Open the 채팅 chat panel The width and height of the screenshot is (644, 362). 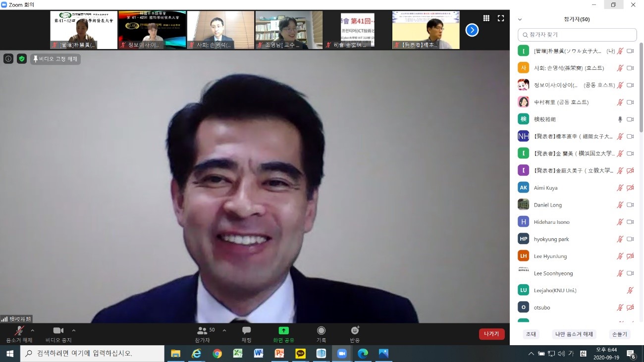click(246, 333)
